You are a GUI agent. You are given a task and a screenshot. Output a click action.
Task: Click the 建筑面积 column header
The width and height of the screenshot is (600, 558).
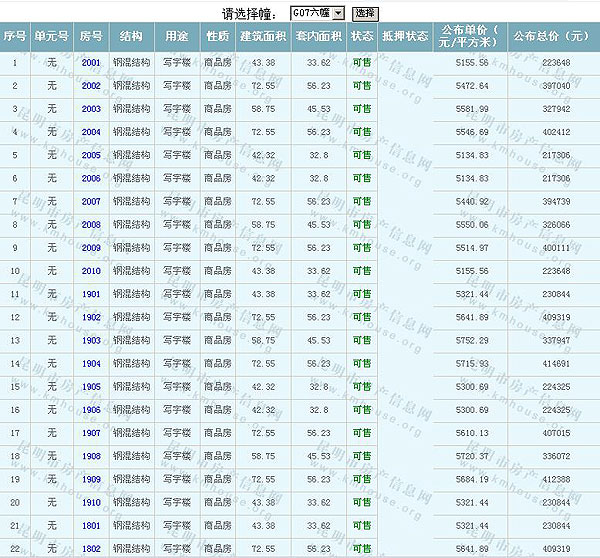(263, 37)
